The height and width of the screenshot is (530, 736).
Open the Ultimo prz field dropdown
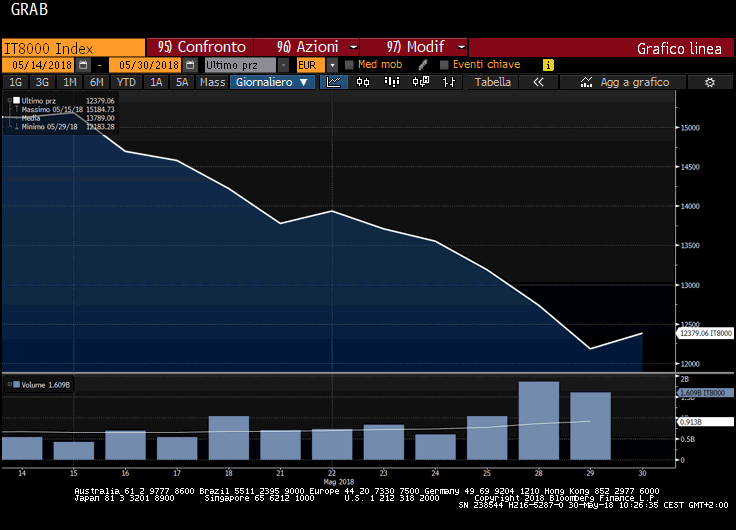click(x=284, y=65)
